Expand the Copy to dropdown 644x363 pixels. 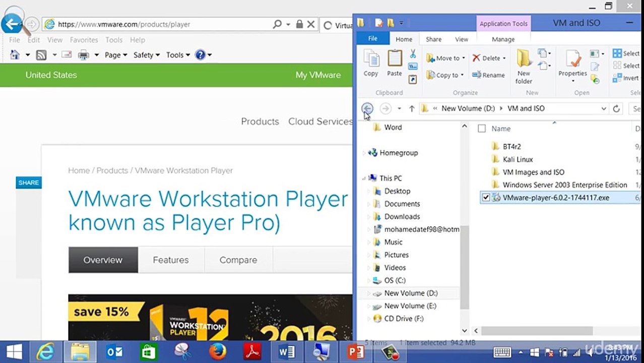click(x=462, y=75)
